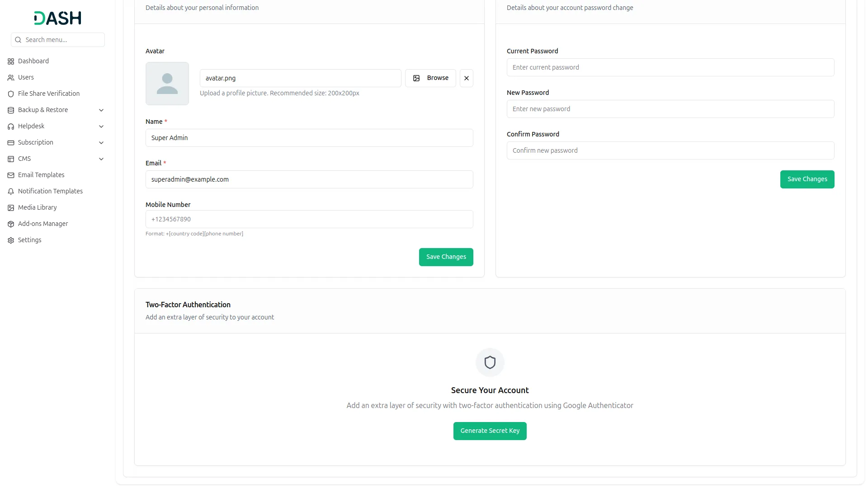
Task: Click Generate Secret Key
Action: coord(490,431)
